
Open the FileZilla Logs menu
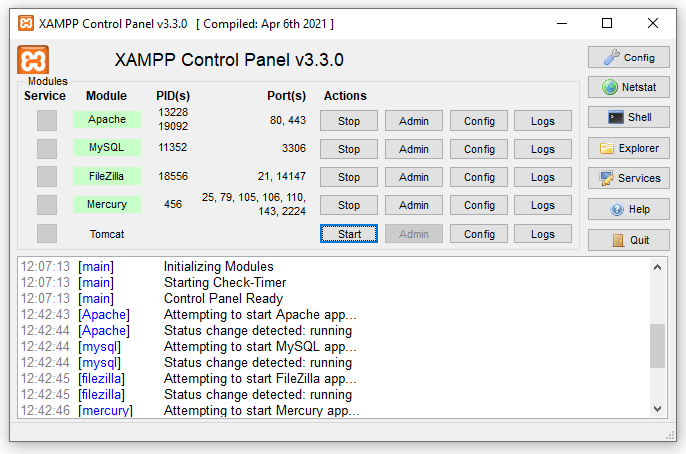pos(543,177)
